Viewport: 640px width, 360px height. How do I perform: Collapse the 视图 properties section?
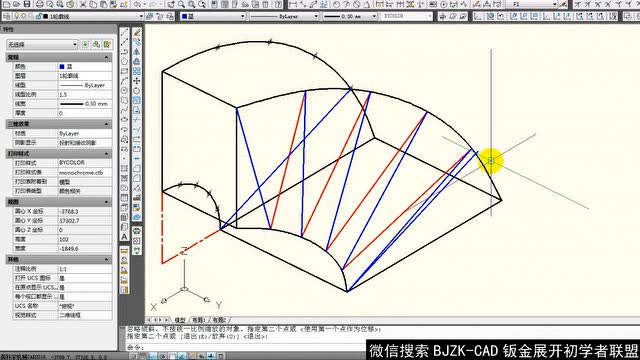click(x=107, y=202)
